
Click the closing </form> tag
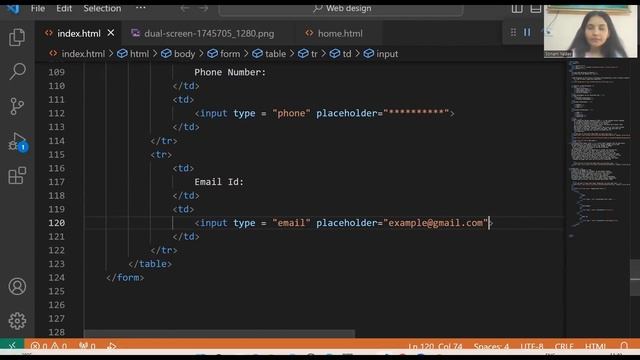click(x=125, y=278)
